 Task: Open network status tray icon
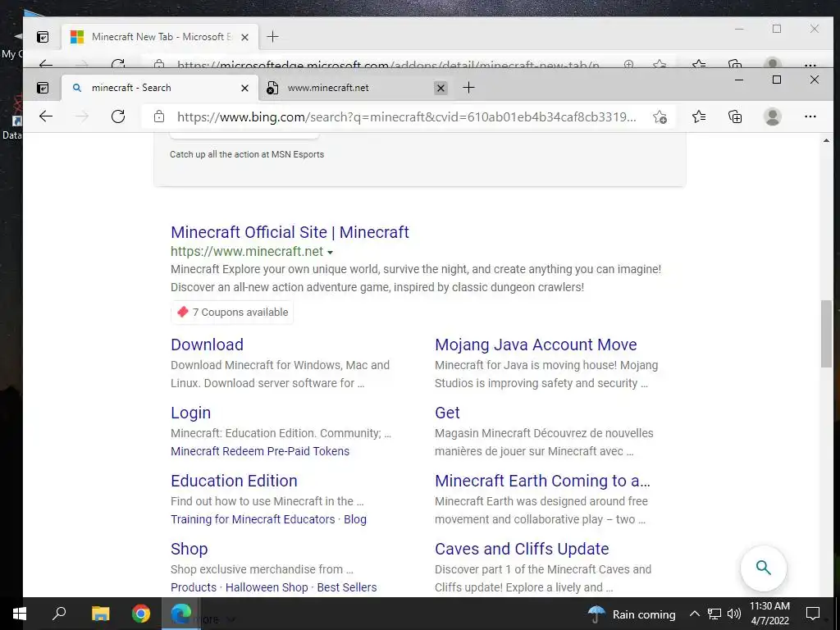pos(714,614)
